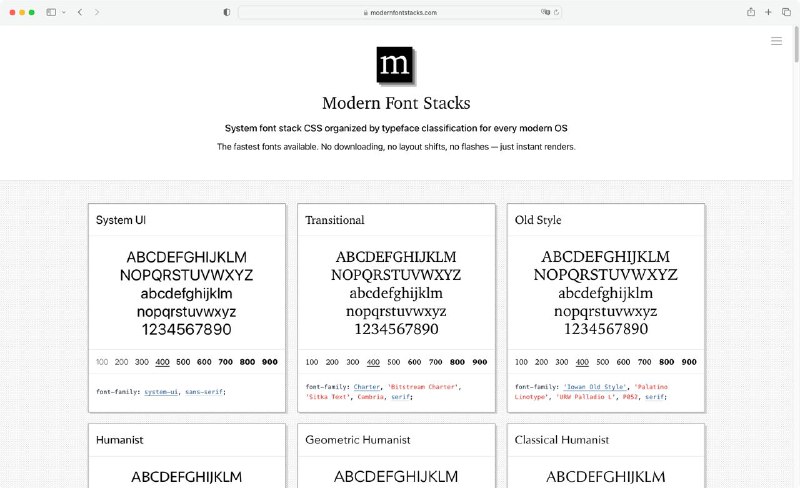Click the 'Sitka Text' font name
The height and width of the screenshot is (488, 800).
point(328,397)
